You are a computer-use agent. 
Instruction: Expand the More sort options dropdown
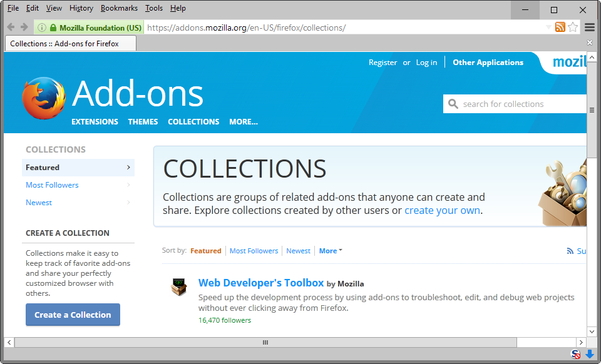[x=331, y=251]
